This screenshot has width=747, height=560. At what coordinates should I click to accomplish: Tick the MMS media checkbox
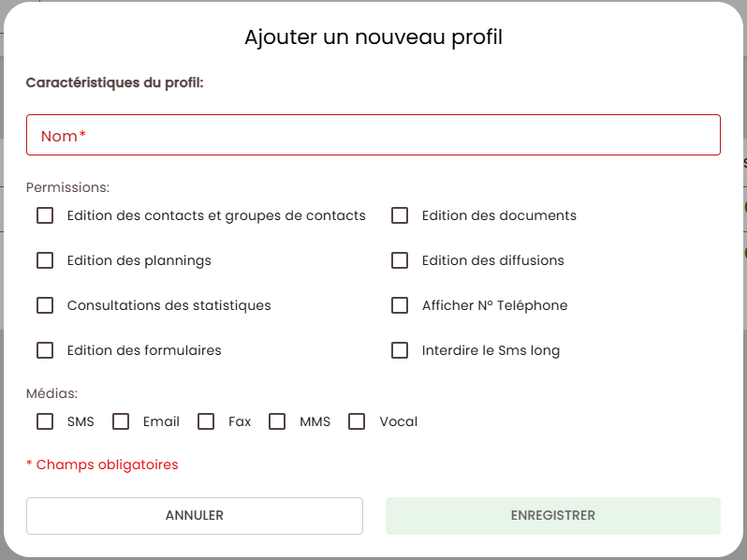coord(277,421)
